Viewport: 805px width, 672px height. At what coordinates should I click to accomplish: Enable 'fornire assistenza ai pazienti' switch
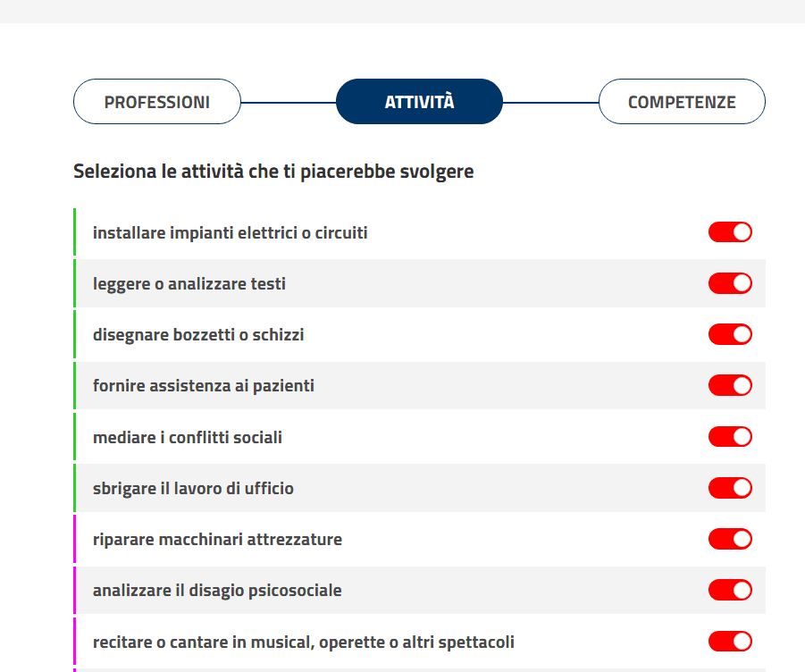(730, 385)
